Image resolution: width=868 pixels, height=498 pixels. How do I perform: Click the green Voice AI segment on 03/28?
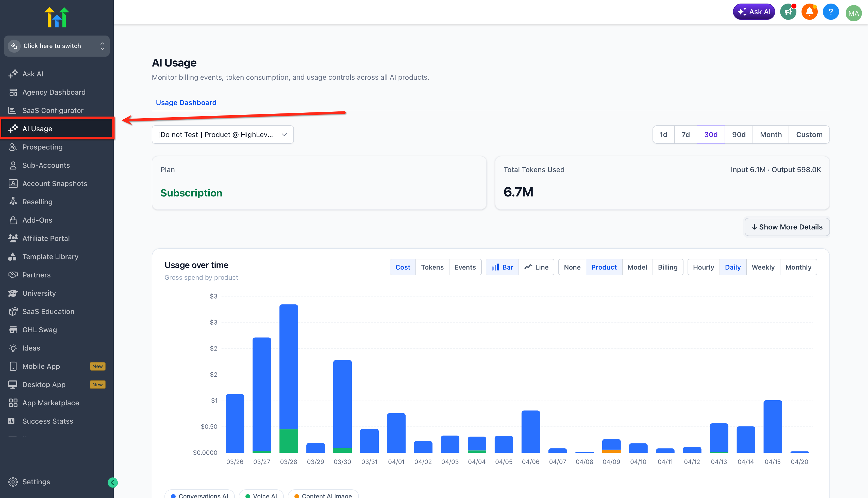tap(288, 441)
